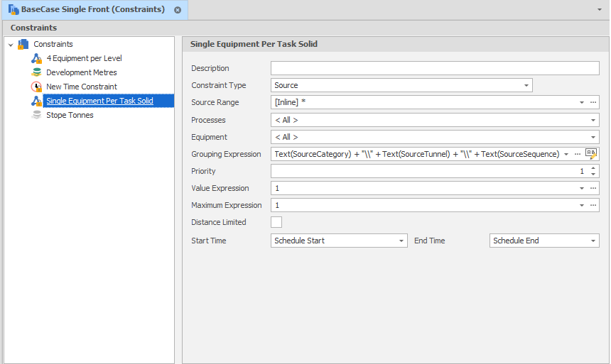
Task: Click the Description input field
Action: pyautogui.click(x=435, y=69)
